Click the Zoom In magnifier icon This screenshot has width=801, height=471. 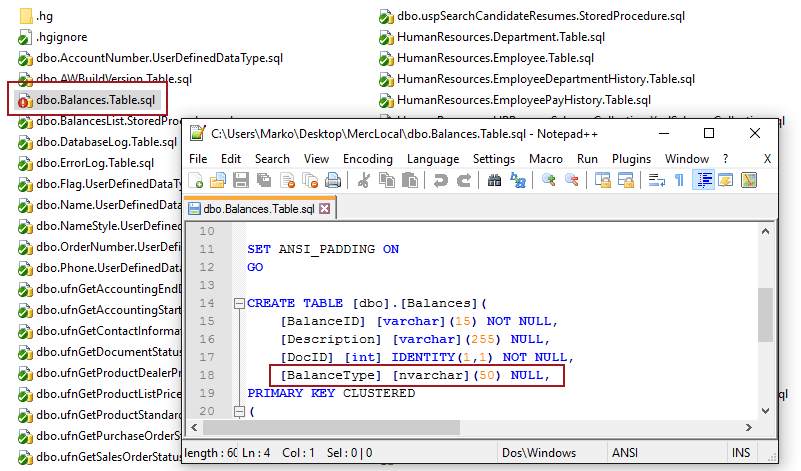pos(549,180)
